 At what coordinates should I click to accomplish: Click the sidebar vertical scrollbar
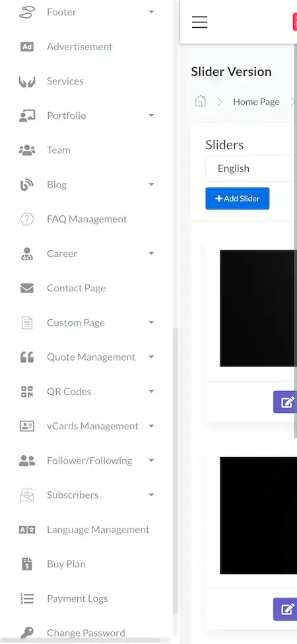(x=176, y=472)
